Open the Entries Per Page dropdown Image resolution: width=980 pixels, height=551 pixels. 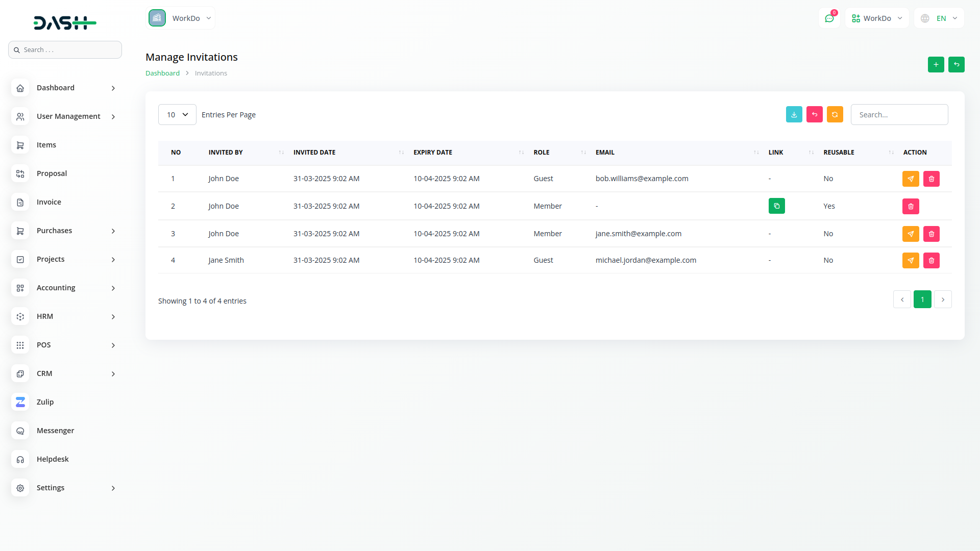pyautogui.click(x=177, y=115)
